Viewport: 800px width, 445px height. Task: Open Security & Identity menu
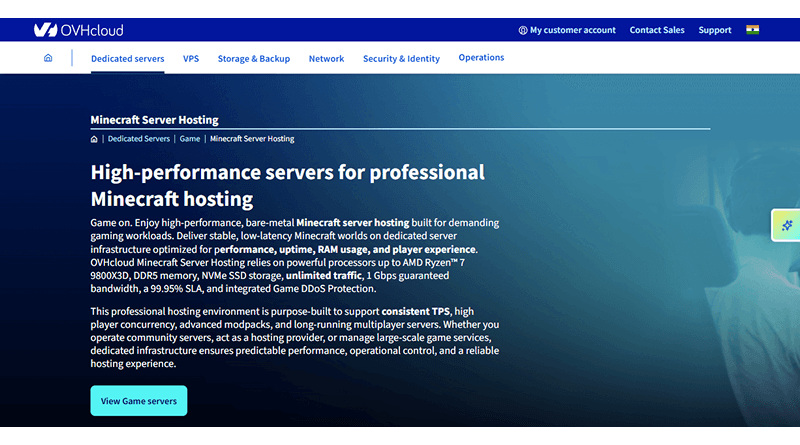(x=401, y=59)
